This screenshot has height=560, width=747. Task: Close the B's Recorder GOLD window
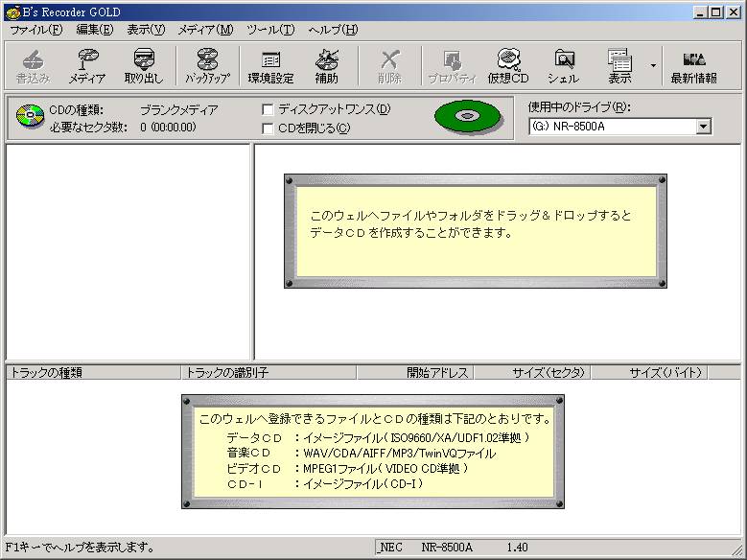click(734, 12)
